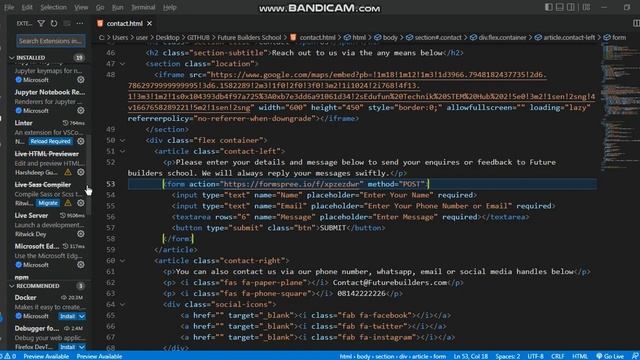Image resolution: width=640 pixels, height=360 pixels.
Task: Close the contact.html tab
Action: [x=149, y=24]
